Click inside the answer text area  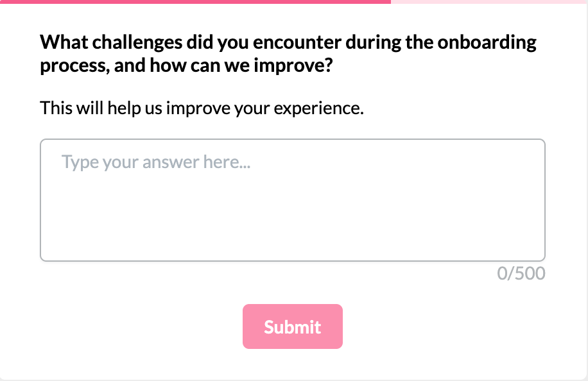(292, 199)
